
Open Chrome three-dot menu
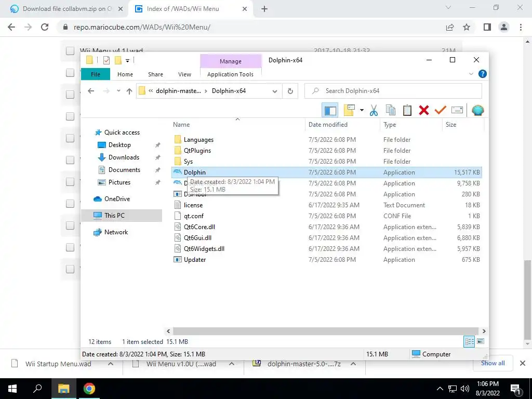(521, 27)
